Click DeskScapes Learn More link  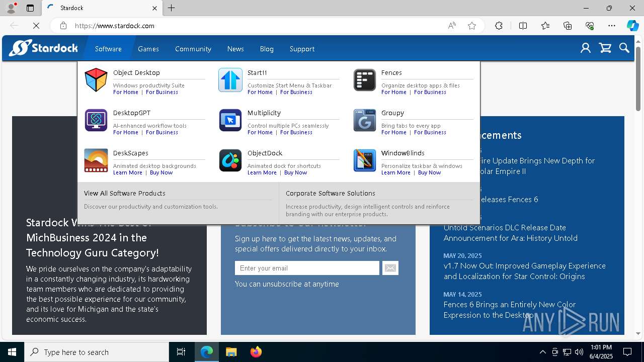coord(128,172)
